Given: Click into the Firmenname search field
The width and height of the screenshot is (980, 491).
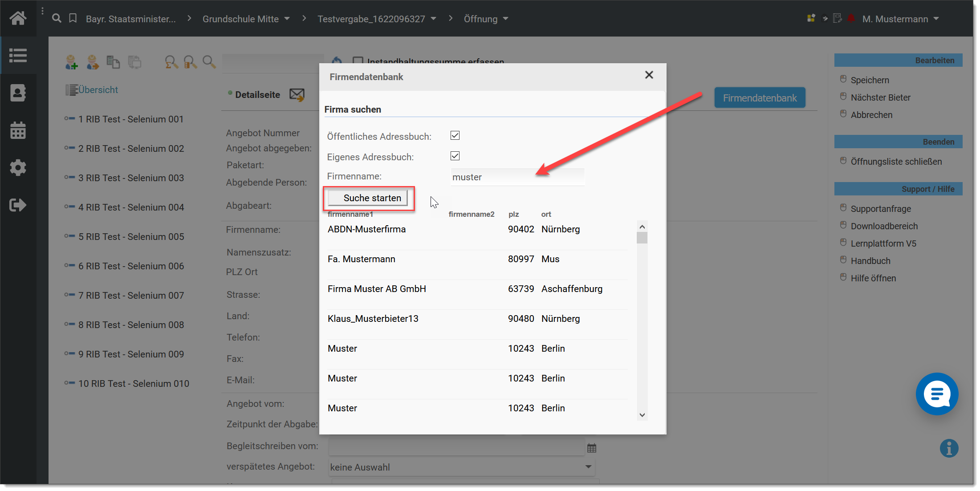Looking at the screenshot, I should pos(517,177).
